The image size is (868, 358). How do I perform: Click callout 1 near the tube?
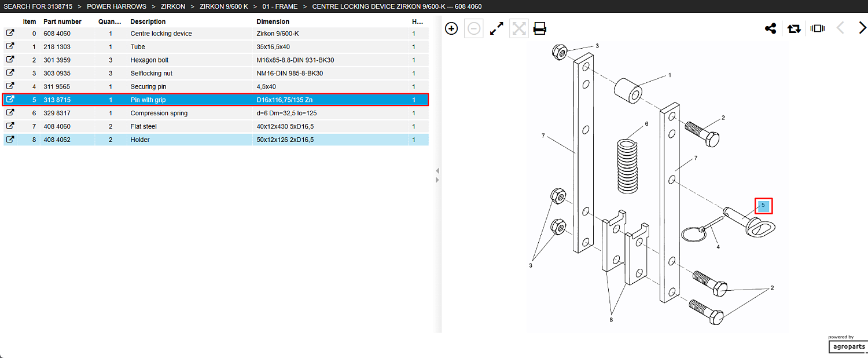[670, 75]
